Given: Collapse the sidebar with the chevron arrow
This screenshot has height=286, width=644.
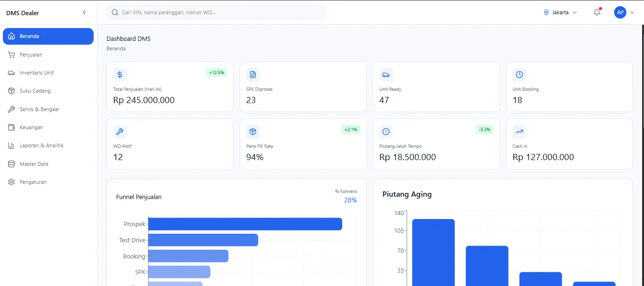Looking at the screenshot, I should click(x=84, y=13).
